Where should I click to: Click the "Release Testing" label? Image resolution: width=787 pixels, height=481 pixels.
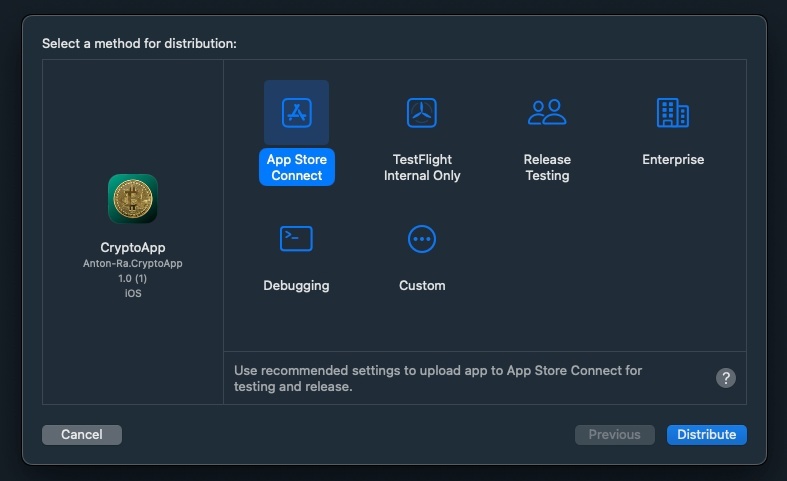pos(547,167)
